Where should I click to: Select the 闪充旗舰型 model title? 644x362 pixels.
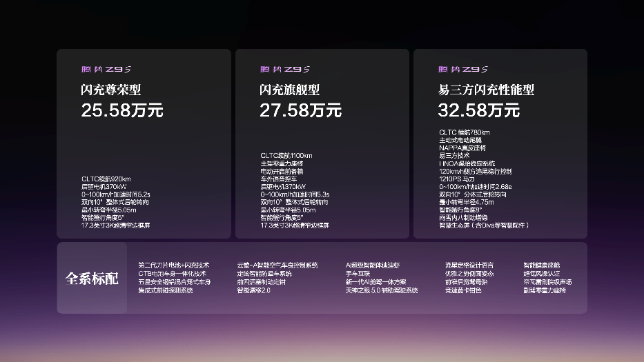289,90
